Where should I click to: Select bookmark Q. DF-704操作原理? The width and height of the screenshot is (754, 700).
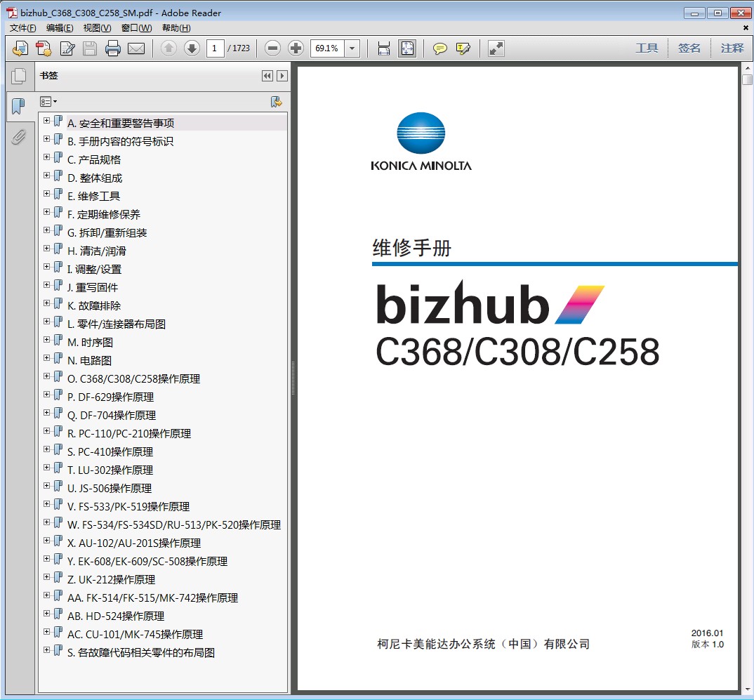point(112,416)
